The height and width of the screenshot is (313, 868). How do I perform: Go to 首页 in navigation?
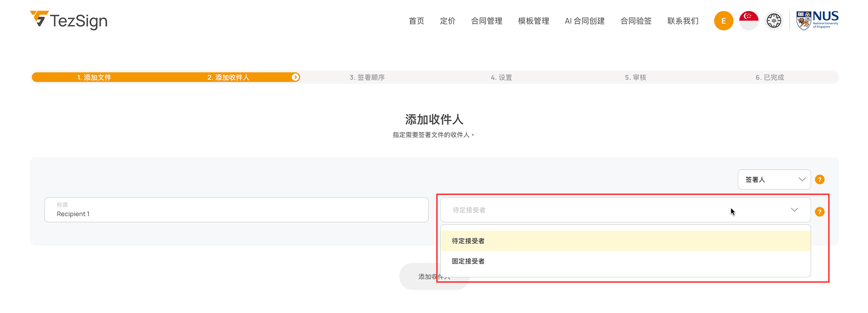click(416, 21)
